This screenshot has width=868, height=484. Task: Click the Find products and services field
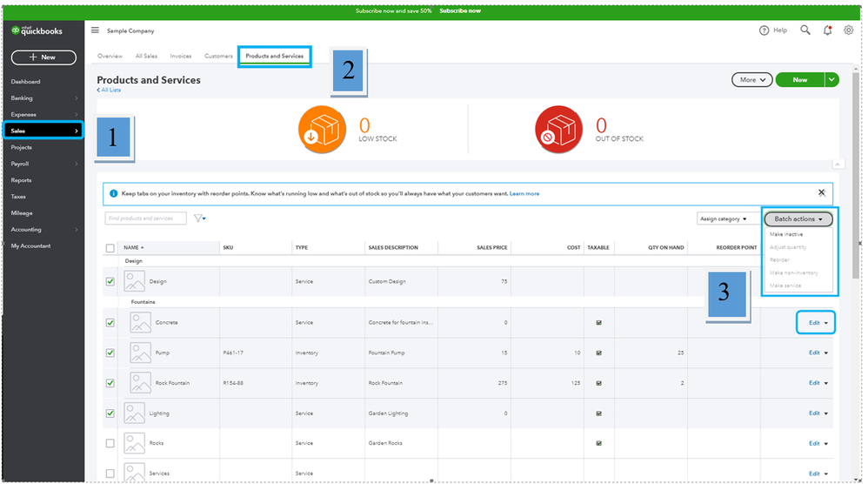click(145, 218)
